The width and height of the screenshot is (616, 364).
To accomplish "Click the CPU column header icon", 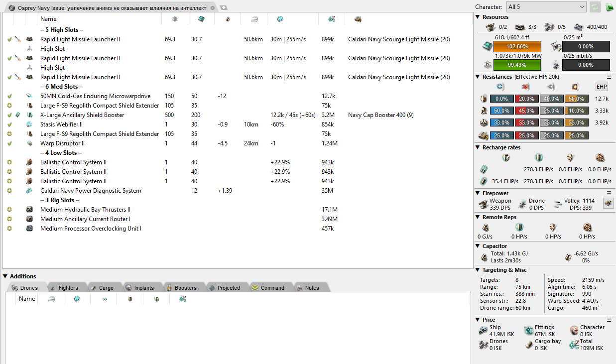I will [x=201, y=19].
